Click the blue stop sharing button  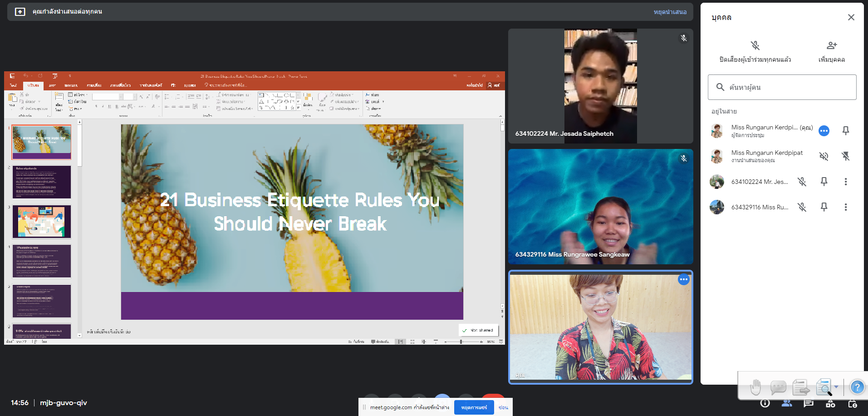click(x=474, y=407)
